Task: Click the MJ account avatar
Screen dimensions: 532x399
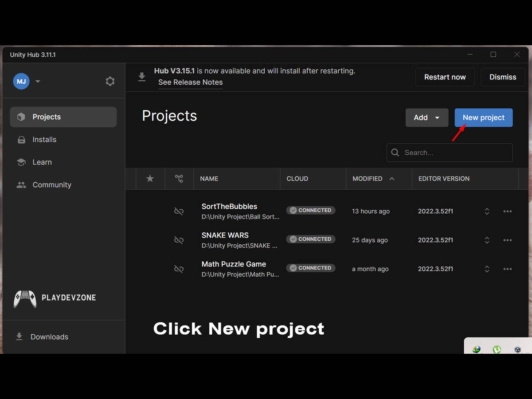Action: [21, 81]
